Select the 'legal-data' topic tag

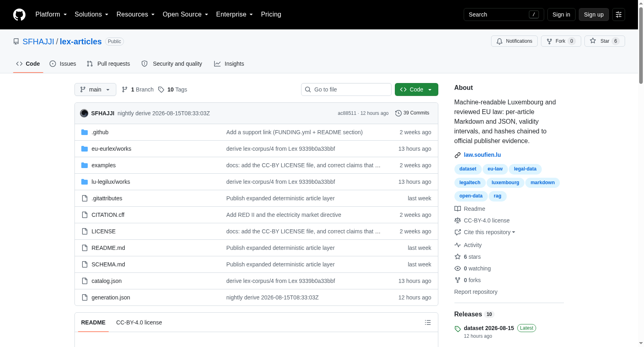[525, 169]
